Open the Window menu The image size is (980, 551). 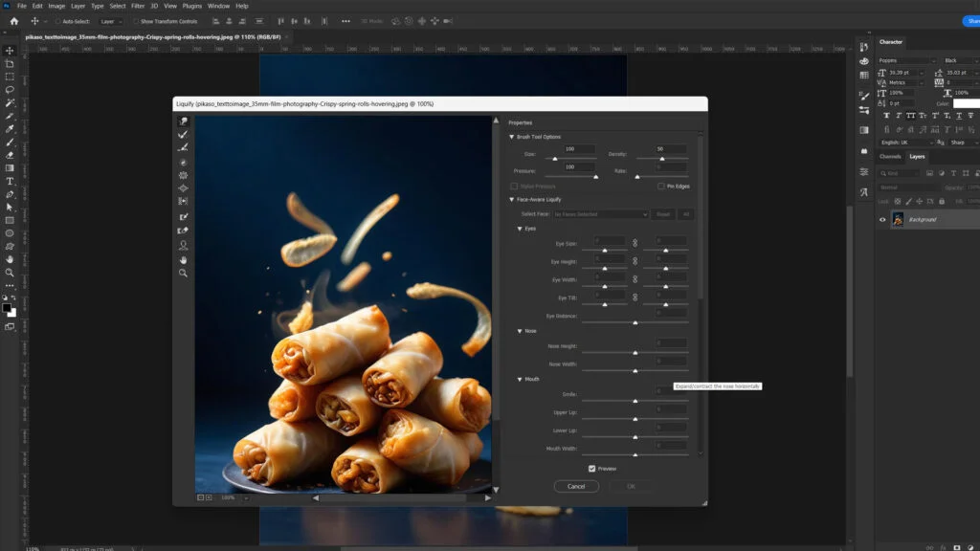point(219,6)
